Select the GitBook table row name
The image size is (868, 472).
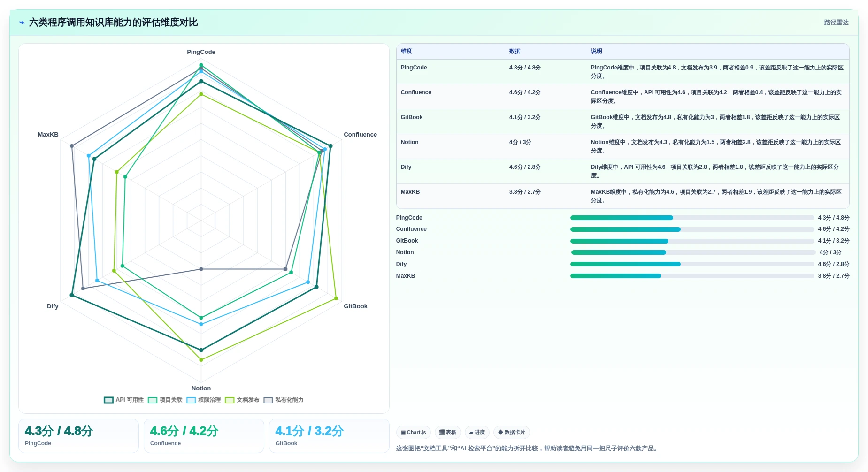tap(412, 117)
